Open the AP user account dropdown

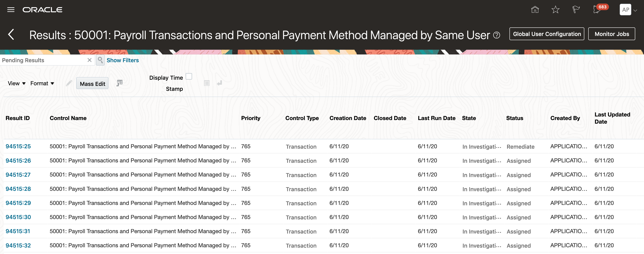point(628,10)
